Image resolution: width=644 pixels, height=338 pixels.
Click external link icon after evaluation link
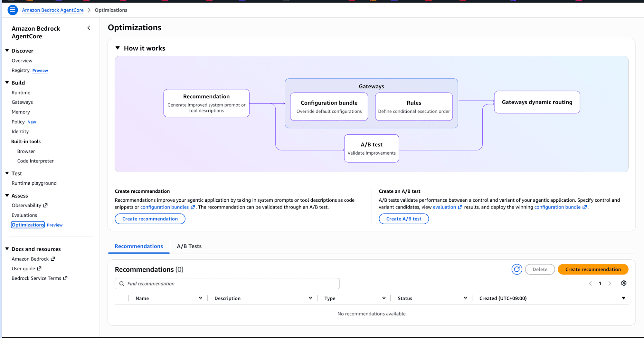pos(460,207)
